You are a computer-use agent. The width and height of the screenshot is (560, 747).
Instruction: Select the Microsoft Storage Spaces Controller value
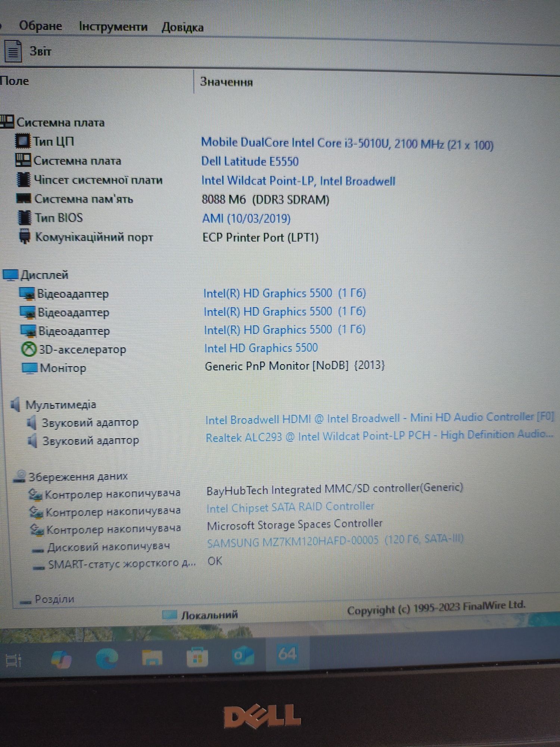tap(295, 524)
